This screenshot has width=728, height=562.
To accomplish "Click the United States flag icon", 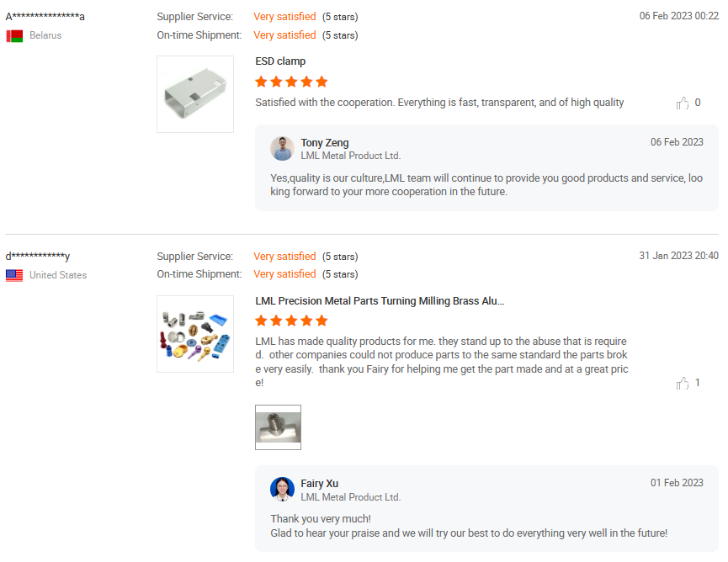I will (x=14, y=275).
